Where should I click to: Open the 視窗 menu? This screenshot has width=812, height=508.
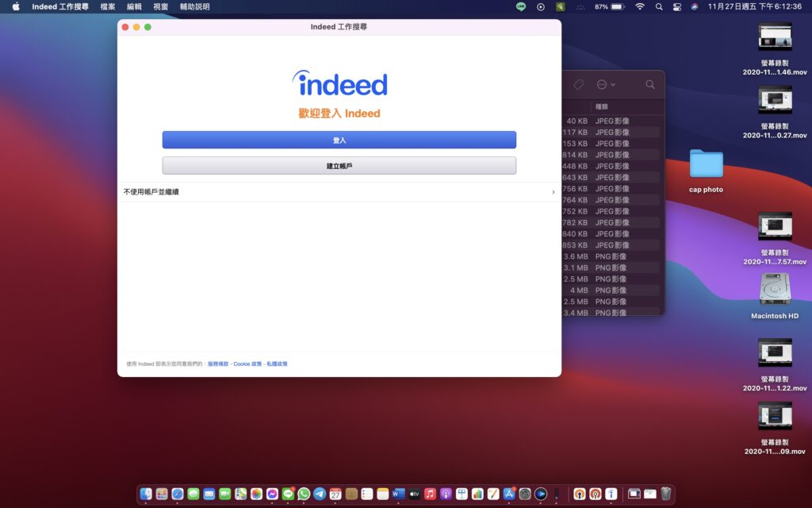(160, 6)
